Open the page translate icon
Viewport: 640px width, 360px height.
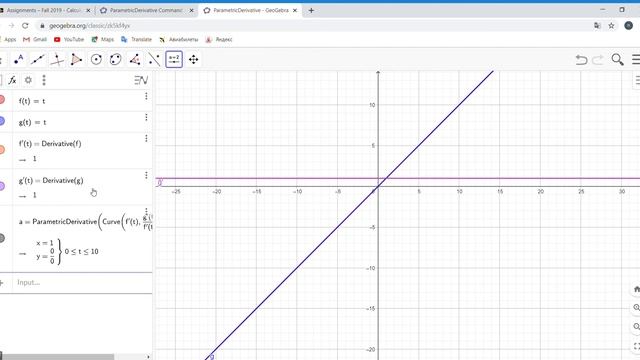pos(597,26)
